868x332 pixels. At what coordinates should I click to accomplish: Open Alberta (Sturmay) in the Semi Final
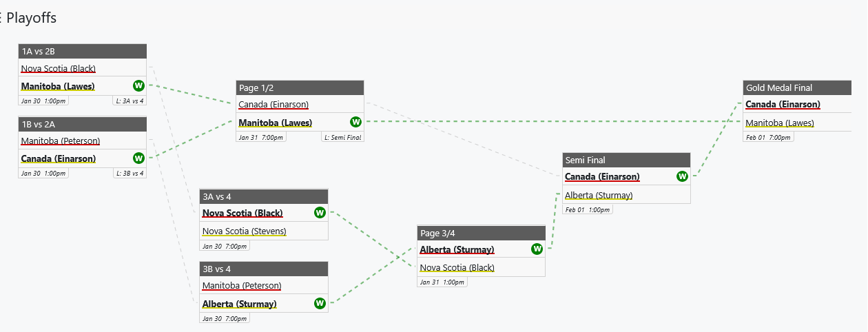(599, 195)
